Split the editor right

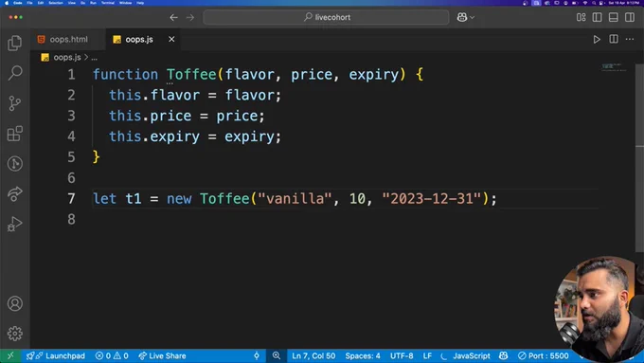[x=614, y=39]
